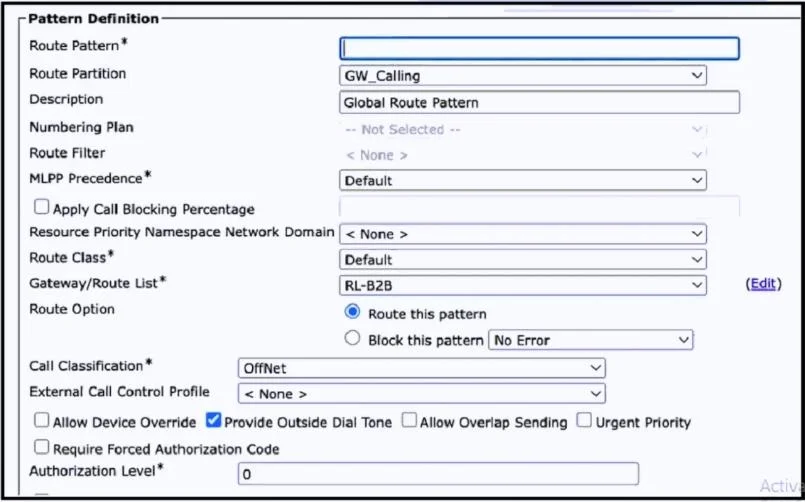Screen dimensions: 805x502
Task: Click the Edit link beside route list
Action: [x=763, y=284]
